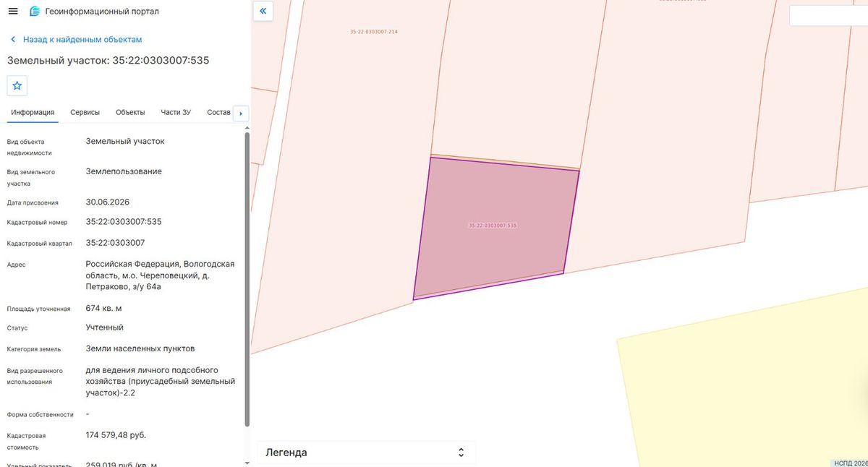Click the Дата присвоения label
Image resolution: width=868 pixels, height=467 pixels.
click(33, 203)
